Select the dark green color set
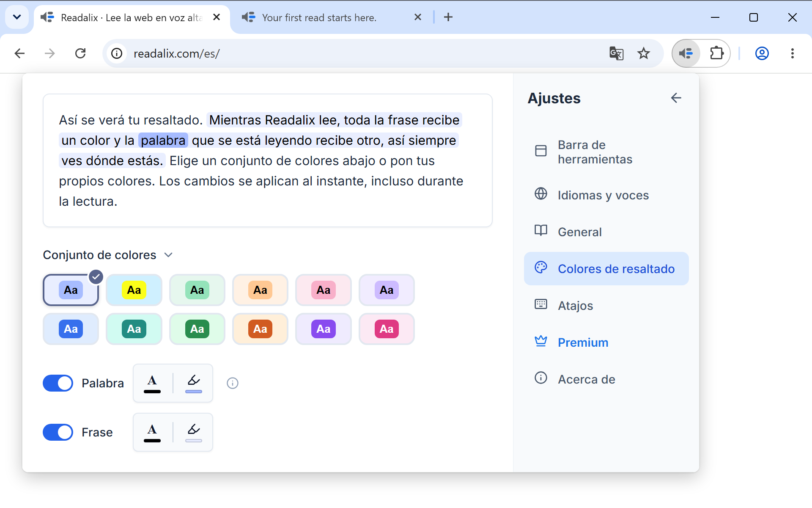 click(197, 329)
